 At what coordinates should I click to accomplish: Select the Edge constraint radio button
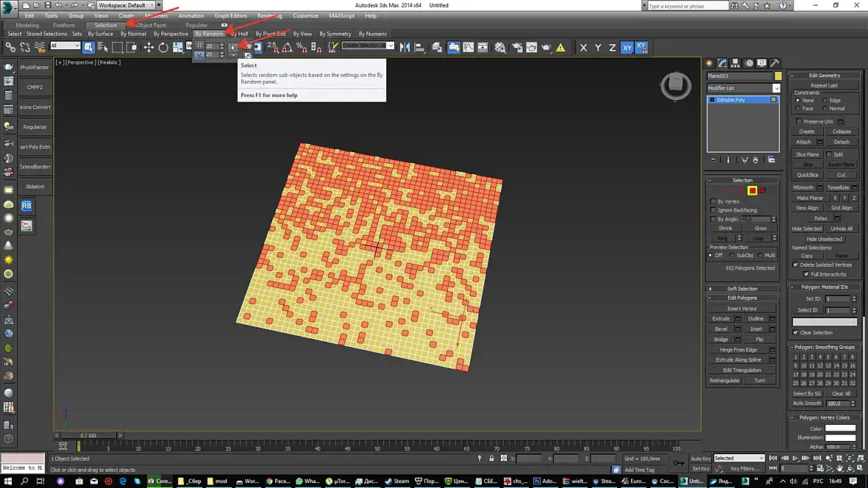(x=825, y=100)
